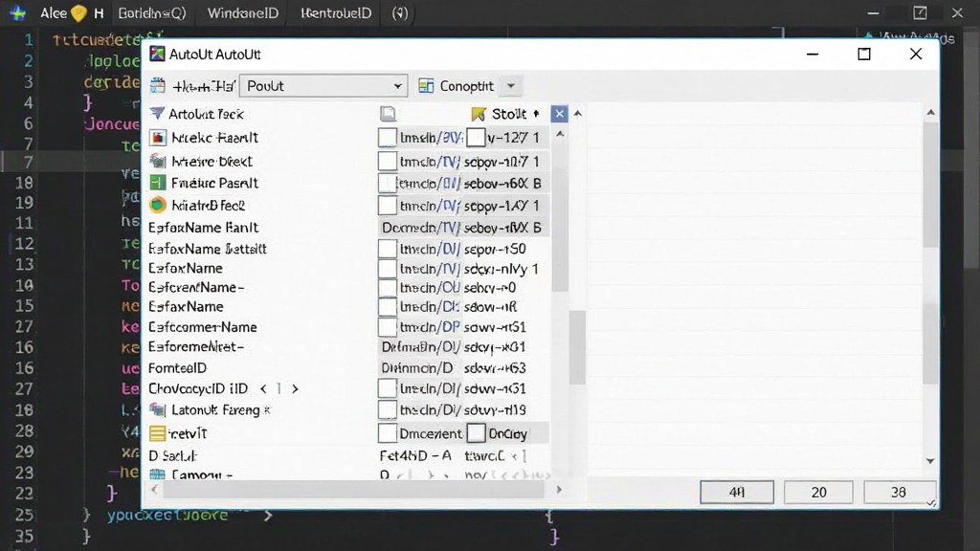This screenshot has width=980, height=551.
Task: Click the star app icon in the editor title bar
Action: pyautogui.click(x=18, y=13)
